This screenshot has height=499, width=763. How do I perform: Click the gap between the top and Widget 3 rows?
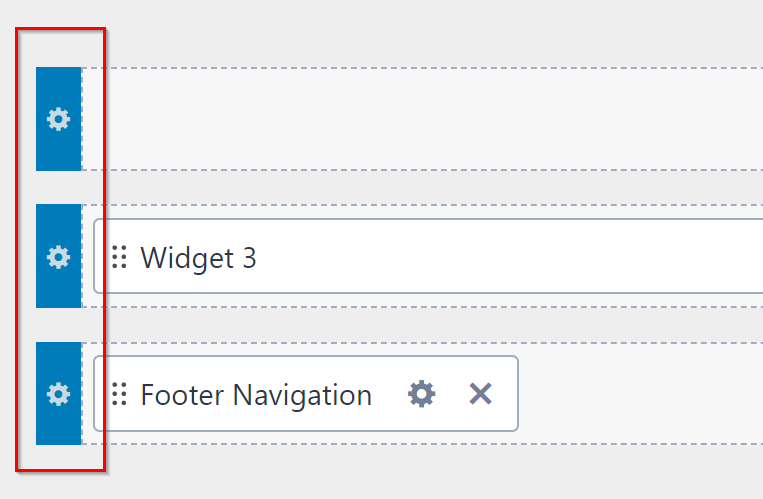click(x=420, y=187)
